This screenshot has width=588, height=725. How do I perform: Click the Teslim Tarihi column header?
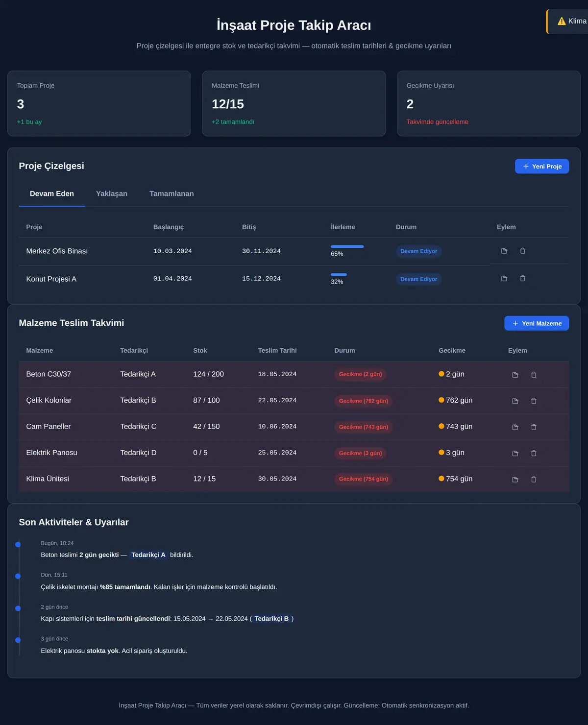[277, 350]
